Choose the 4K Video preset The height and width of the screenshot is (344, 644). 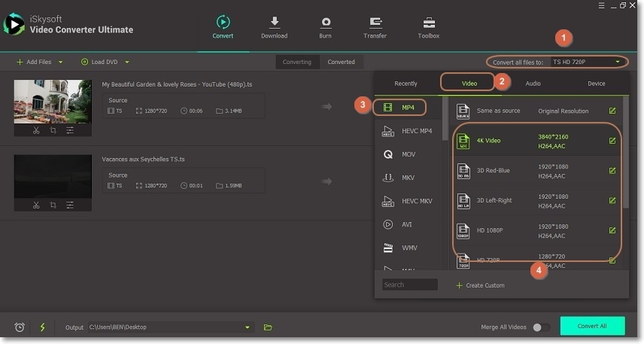(536, 141)
